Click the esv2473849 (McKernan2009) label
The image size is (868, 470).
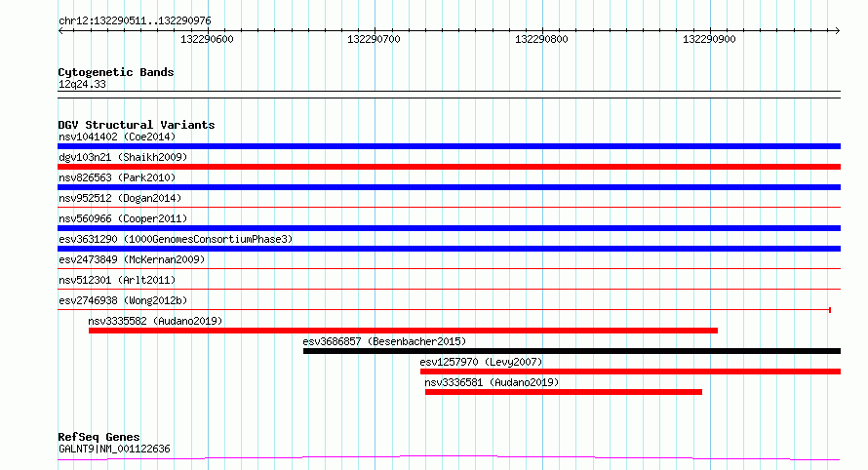tap(132, 259)
